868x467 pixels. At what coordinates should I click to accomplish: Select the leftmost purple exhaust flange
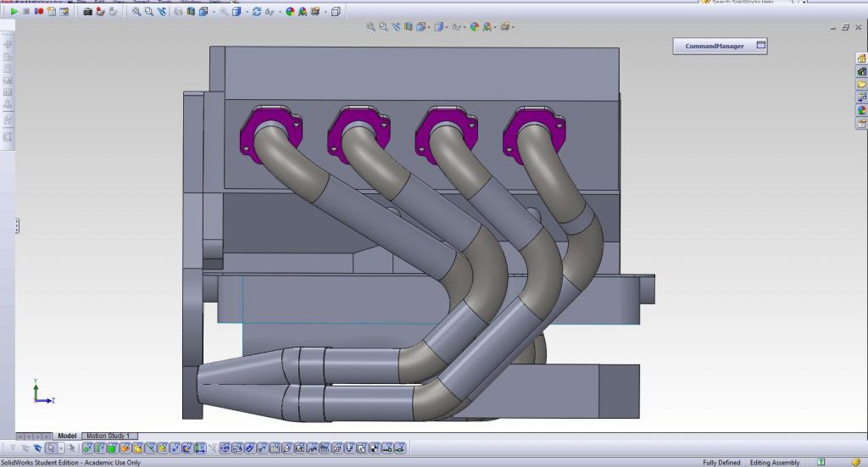coord(270,135)
